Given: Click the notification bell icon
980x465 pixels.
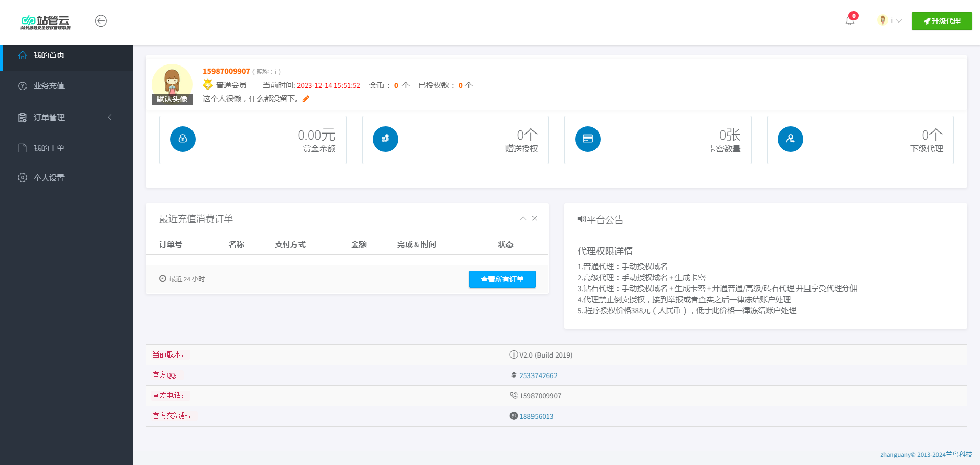Looking at the screenshot, I should tap(850, 21).
